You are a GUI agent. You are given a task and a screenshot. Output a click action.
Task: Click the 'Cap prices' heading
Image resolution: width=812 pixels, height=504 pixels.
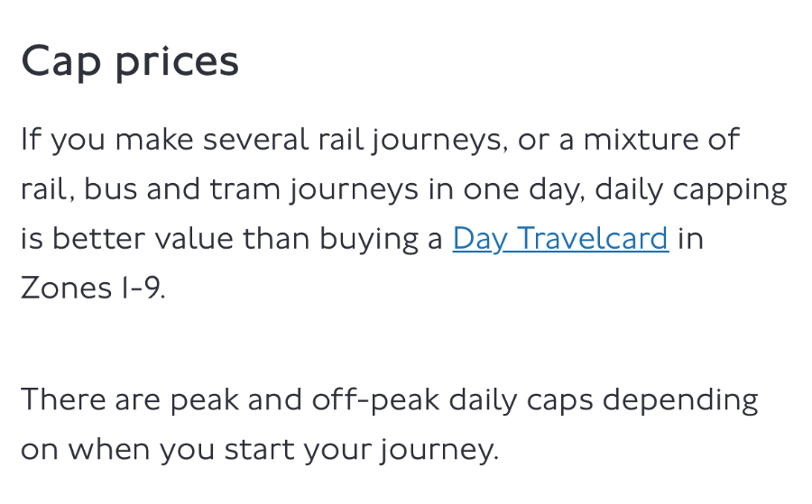click(x=130, y=62)
